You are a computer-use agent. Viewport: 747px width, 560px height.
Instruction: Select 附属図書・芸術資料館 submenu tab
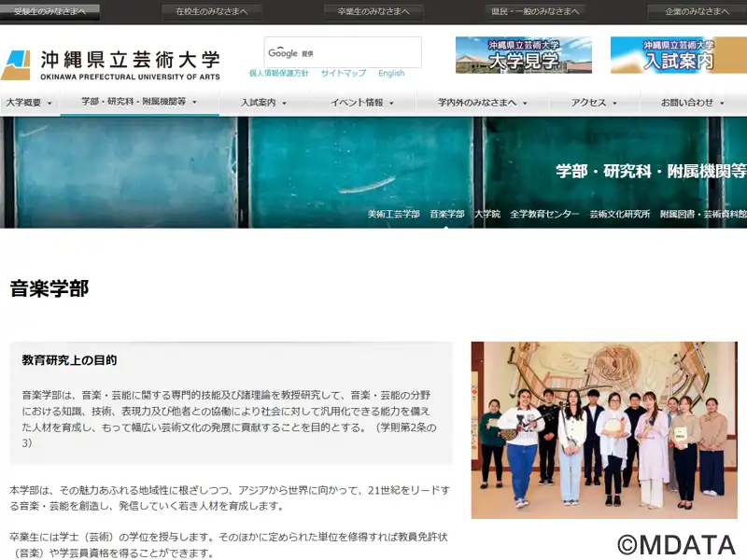(x=703, y=215)
